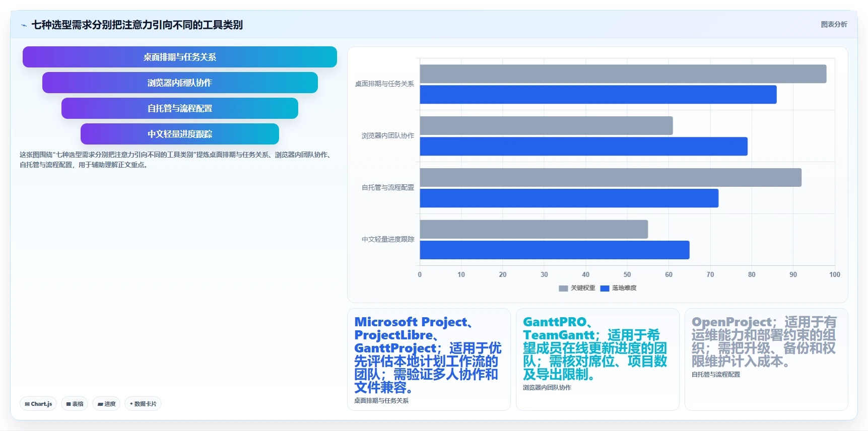Click the 数据卡片 tag chip
868x431 pixels.
click(143, 404)
